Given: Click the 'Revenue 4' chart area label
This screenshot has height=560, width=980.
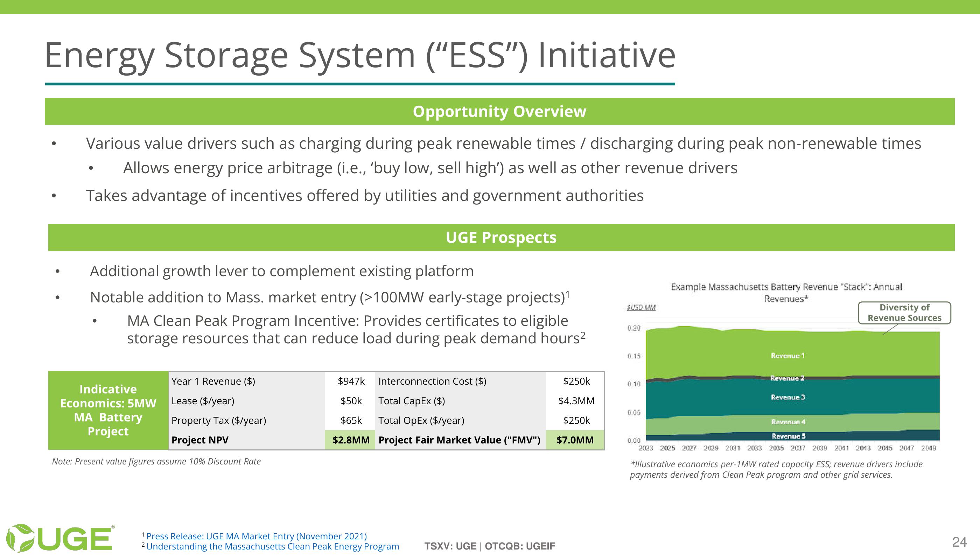Looking at the screenshot, I should point(788,422).
